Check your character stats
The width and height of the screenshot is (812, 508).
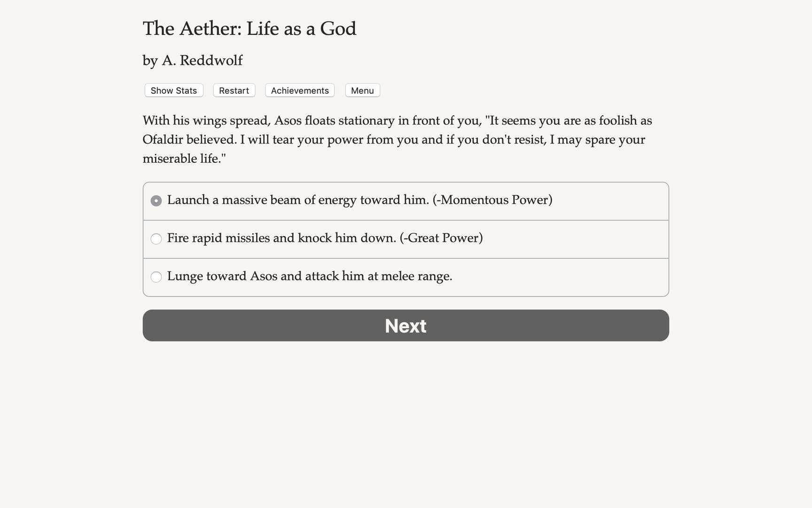173,90
